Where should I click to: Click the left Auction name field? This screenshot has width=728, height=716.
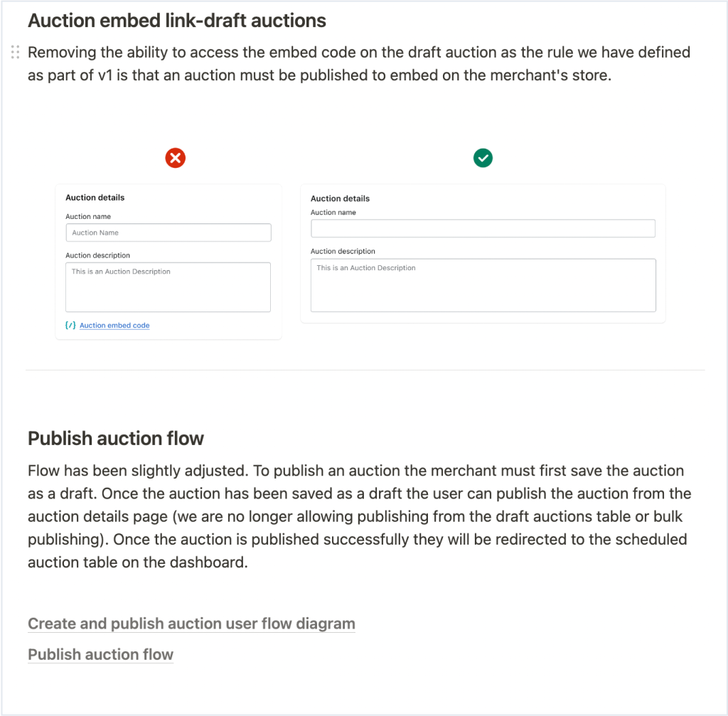click(x=168, y=233)
